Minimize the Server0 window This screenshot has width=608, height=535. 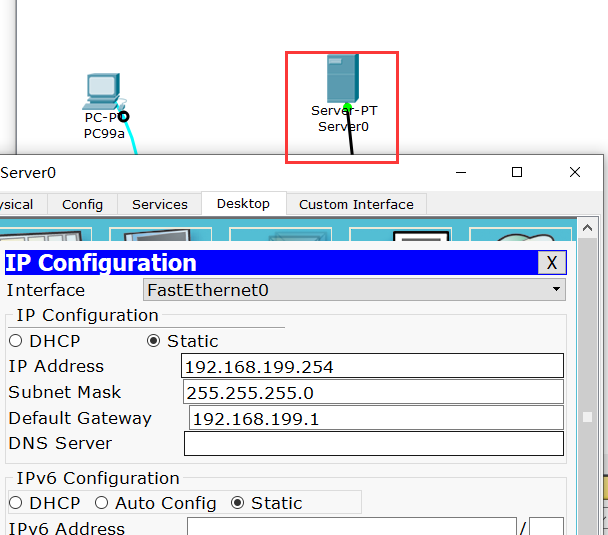coord(461,173)
